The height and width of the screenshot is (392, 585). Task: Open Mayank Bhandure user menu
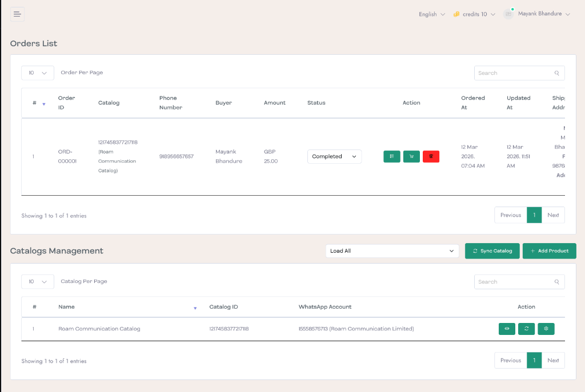coord(544,14)
